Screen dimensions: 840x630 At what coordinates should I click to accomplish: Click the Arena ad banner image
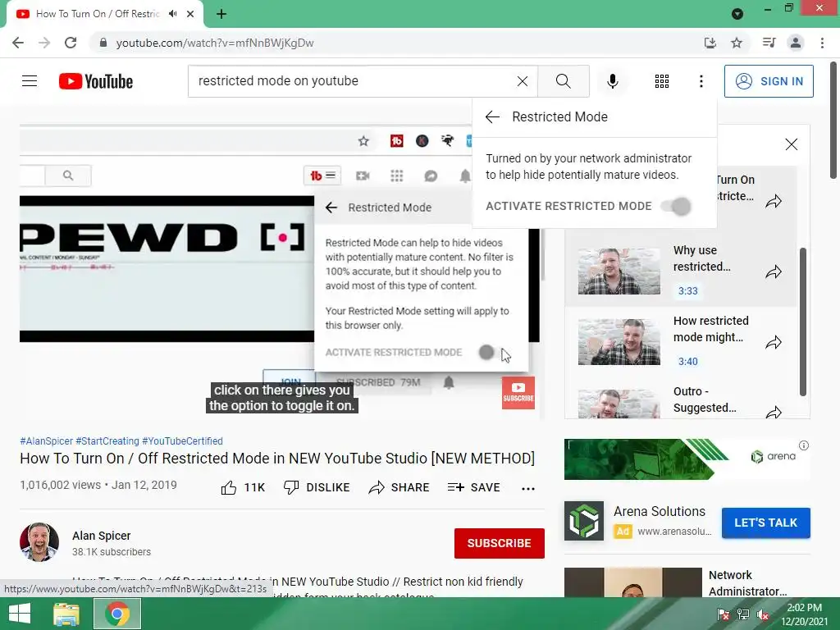pyautogui.click(x=687, y=459)
